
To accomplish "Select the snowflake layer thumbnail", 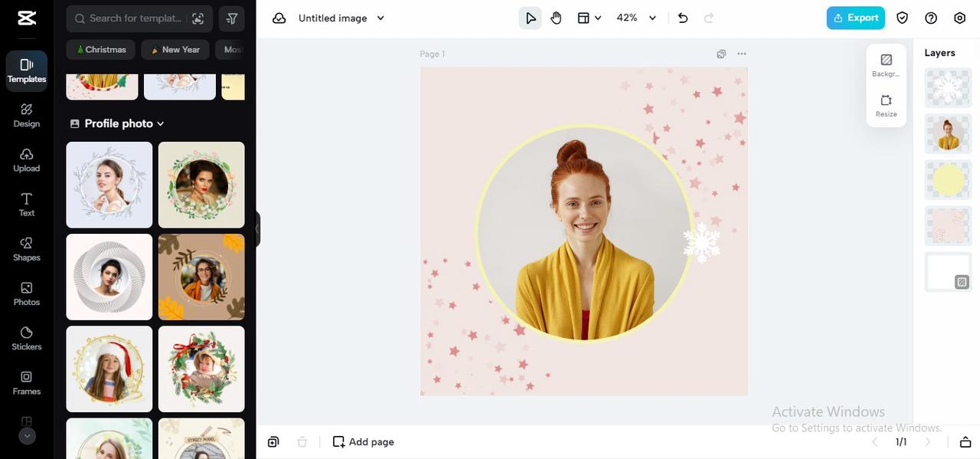I will [948, 87].
